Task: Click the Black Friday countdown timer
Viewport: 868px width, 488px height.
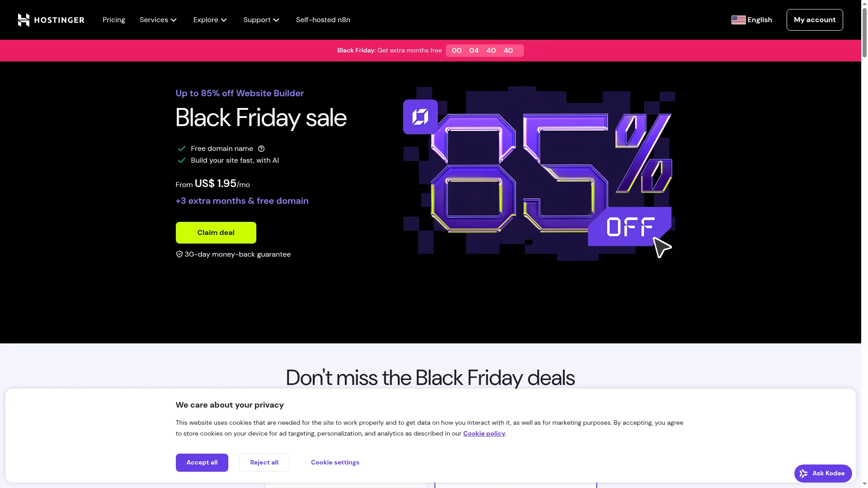Action: [484, 51]
